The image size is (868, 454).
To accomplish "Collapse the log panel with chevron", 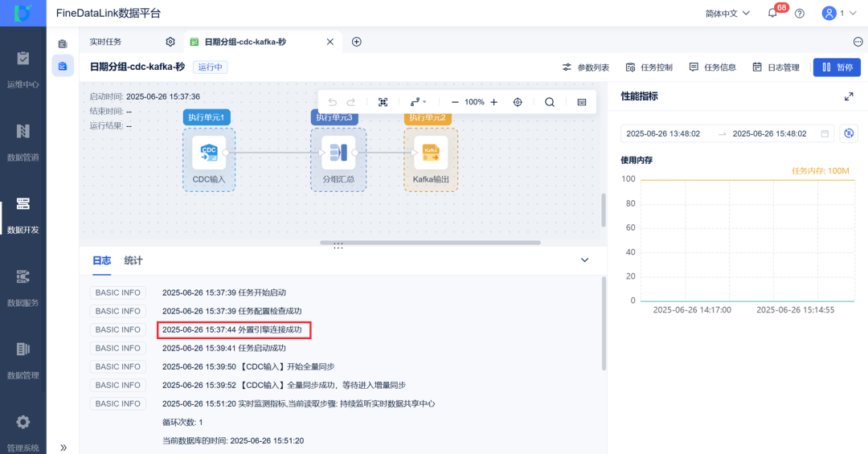I will click(584, 260).
